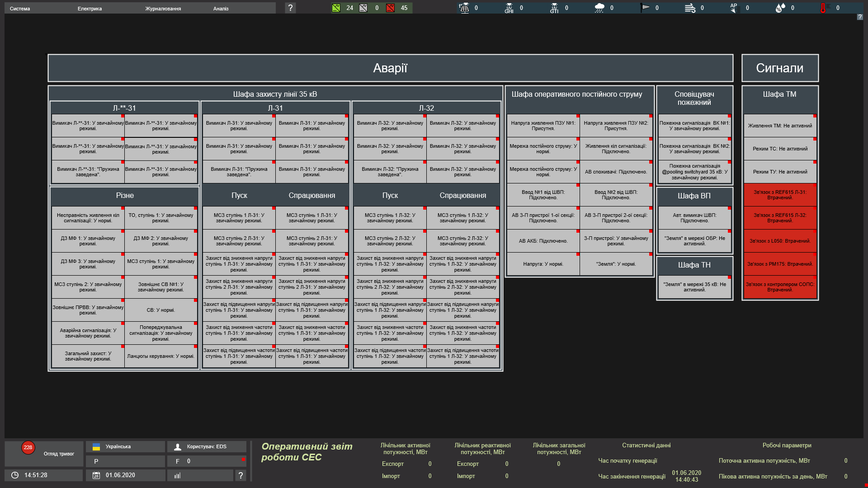Open the Аналіз menu
The image size is (868, 488).
(x=221, y=9)
